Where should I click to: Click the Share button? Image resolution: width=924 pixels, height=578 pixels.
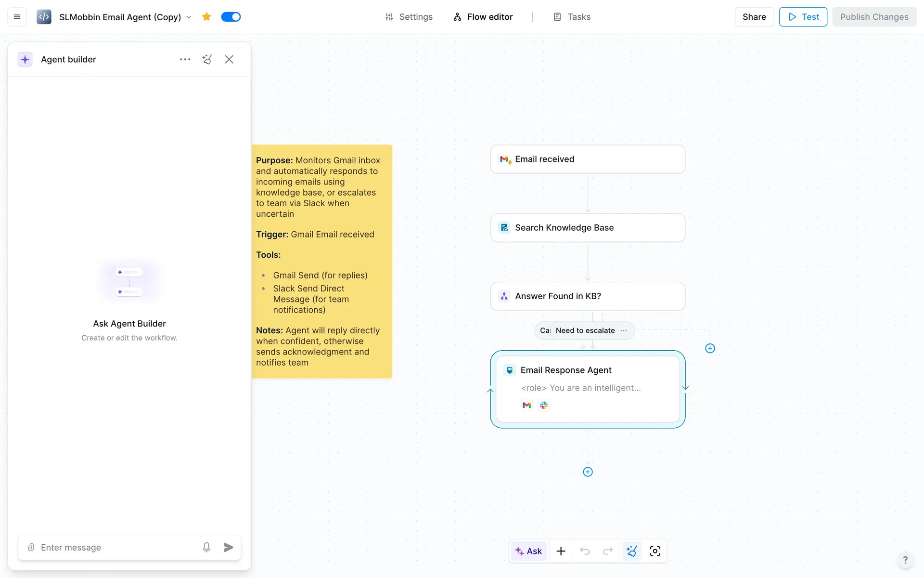pyautogui.click(x=754, y=17)
